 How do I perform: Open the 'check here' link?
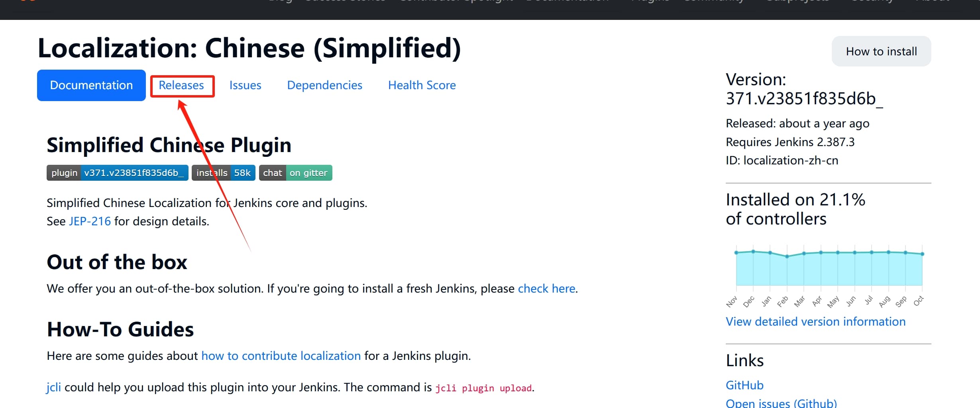point(546,289)
